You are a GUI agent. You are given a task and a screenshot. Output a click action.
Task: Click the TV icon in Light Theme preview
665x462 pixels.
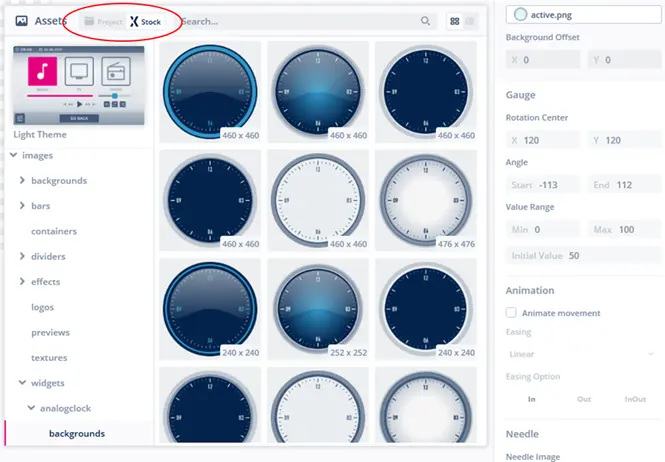pyautogui.click(x=79, y=72)
